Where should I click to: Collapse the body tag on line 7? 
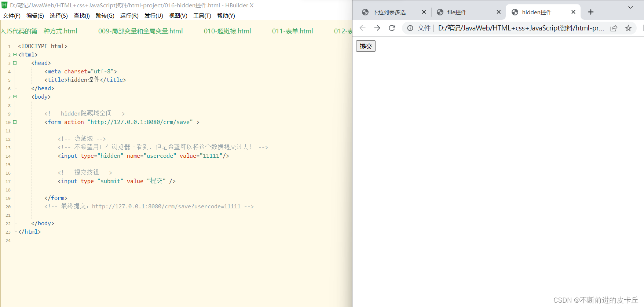[x=15, y=96]
